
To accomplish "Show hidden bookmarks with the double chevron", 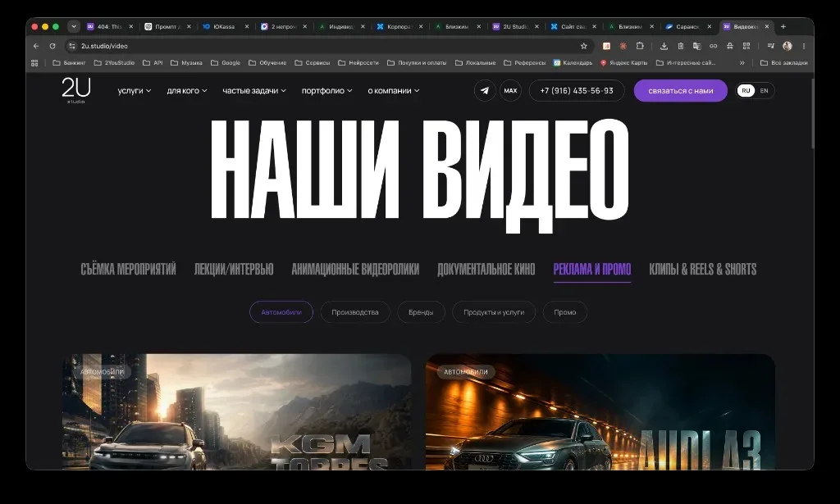I will [742, 62].
